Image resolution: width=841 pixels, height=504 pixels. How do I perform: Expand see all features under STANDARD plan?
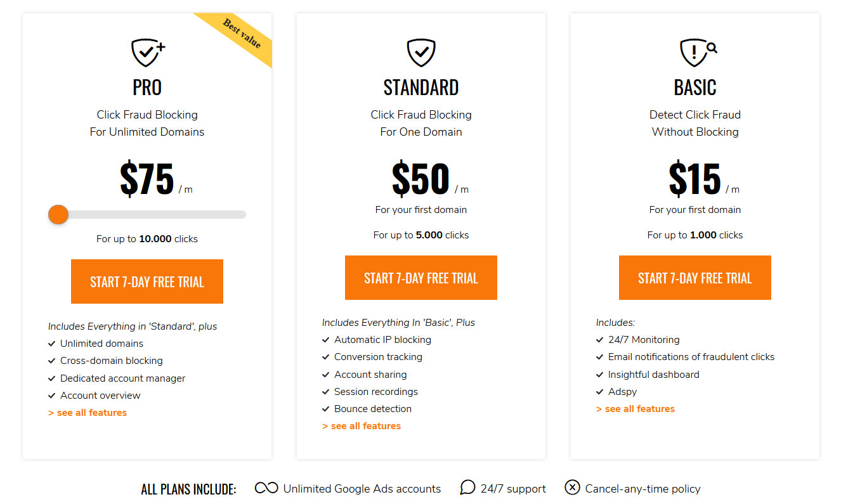tap(362, 426)
